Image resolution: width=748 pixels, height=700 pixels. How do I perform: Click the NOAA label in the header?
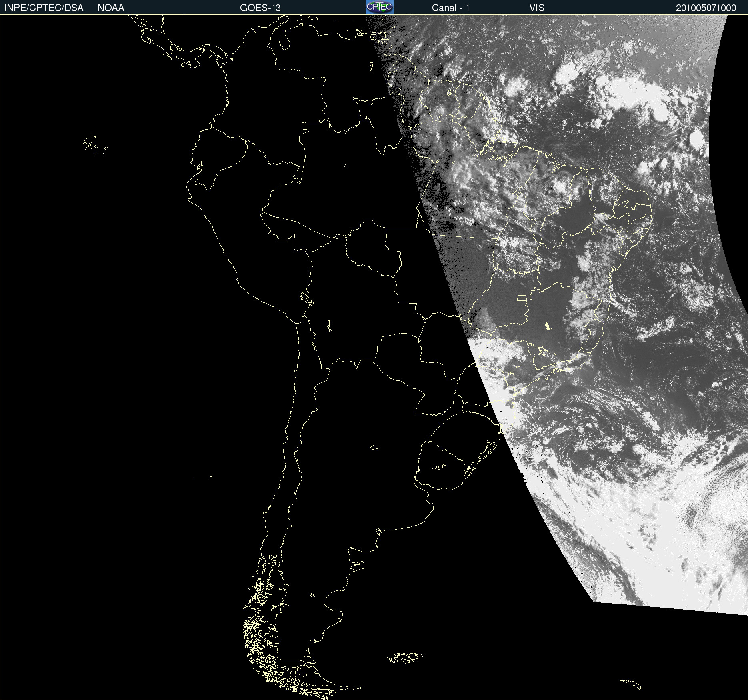coord(111,8)
